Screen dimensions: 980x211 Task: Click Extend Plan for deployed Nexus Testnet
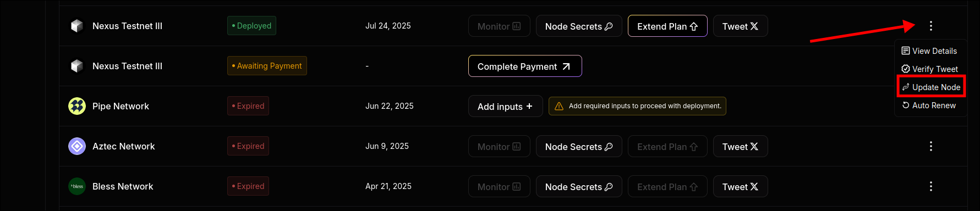coord(667,26)
